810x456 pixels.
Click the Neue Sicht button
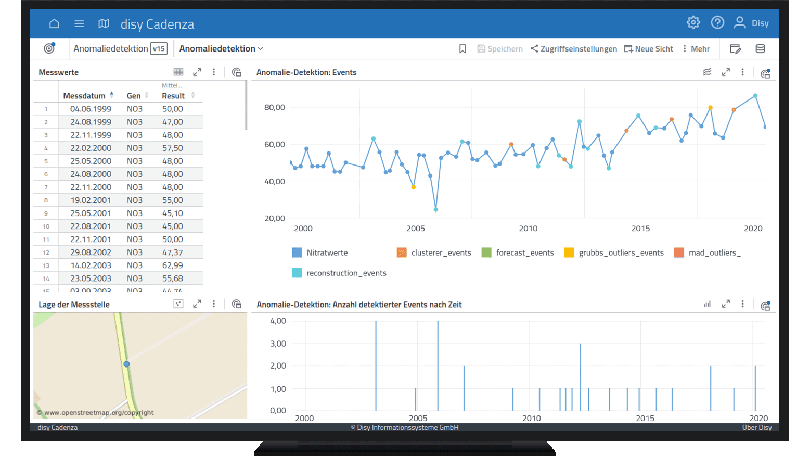click(x=648, y=48)
